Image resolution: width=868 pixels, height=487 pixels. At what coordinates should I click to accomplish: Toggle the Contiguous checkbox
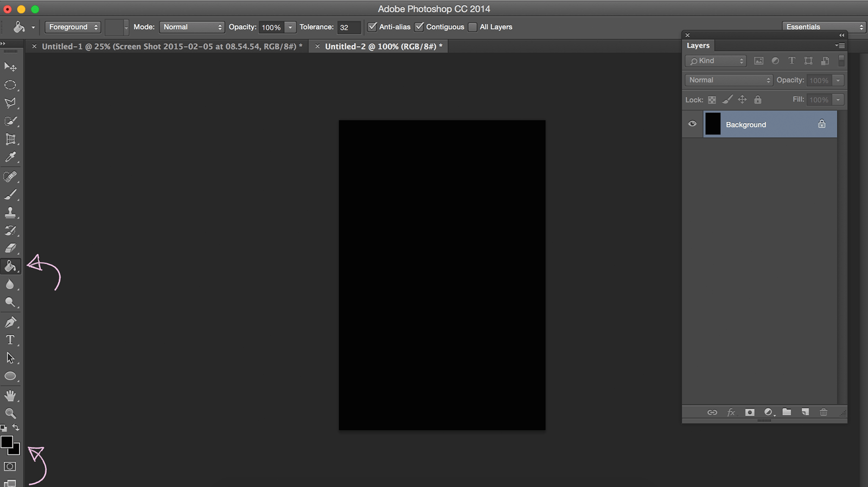[419, 27]
